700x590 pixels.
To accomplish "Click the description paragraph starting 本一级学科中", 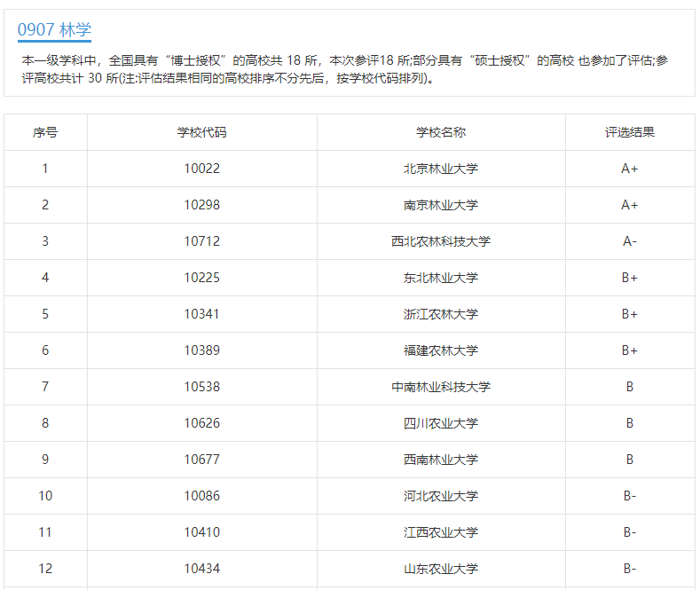I will pos(344,69).
